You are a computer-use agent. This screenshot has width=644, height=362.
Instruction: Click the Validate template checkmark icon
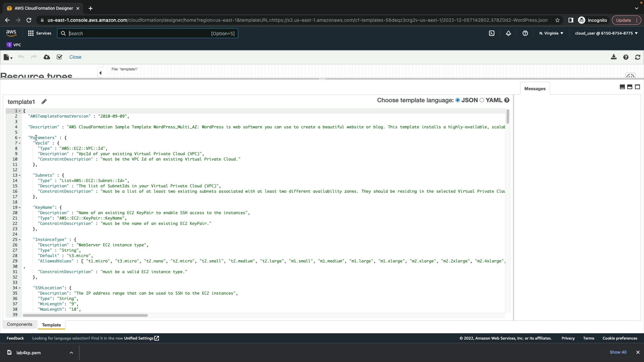[x=59, y=57]
